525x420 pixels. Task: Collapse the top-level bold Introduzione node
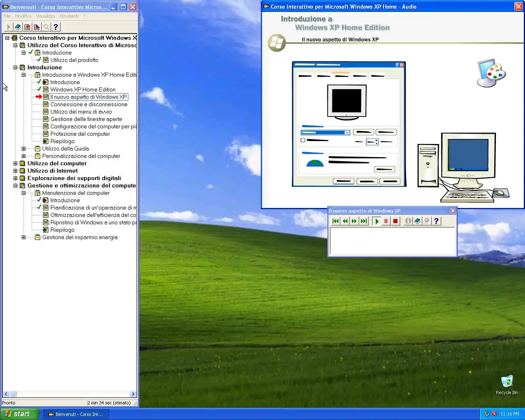point(15,67)
